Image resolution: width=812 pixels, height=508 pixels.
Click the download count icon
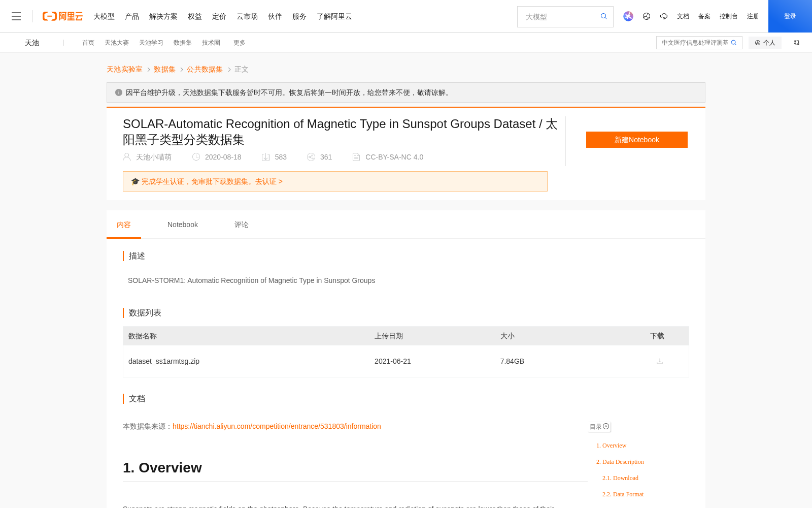[x=265, y=157]
